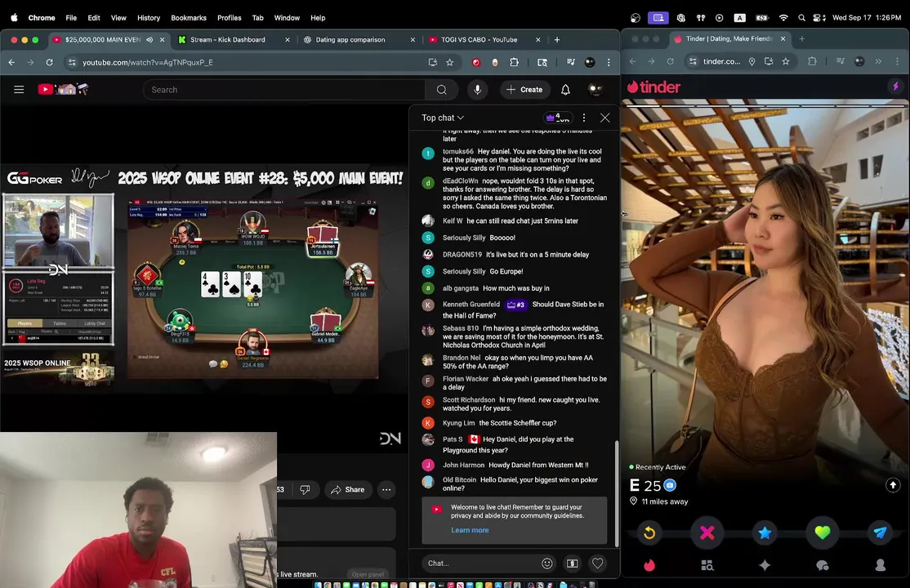The width and height of the screenshot is (910, 588).
Task: Close the Dating app comparison tab
Action: 413,39
